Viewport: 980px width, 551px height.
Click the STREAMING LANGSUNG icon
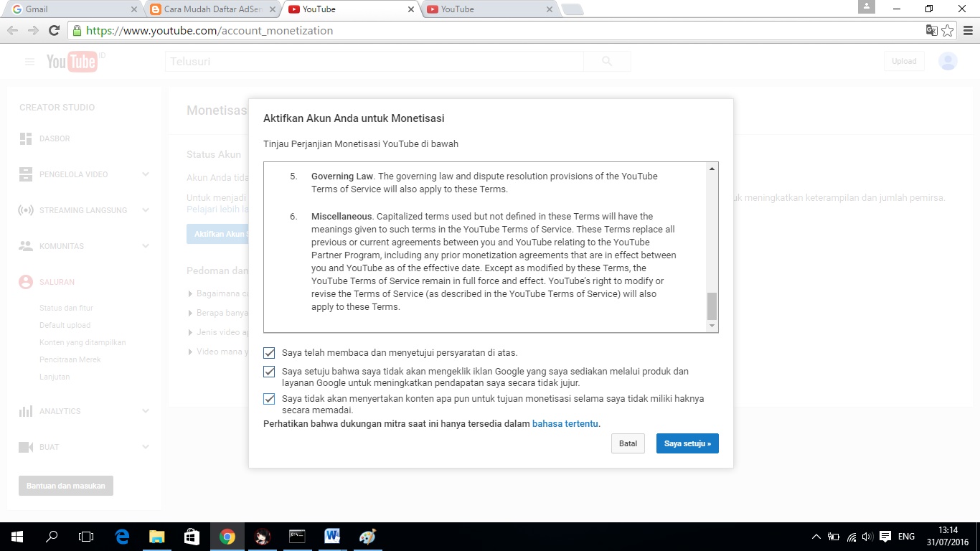(x=26, y=210)
